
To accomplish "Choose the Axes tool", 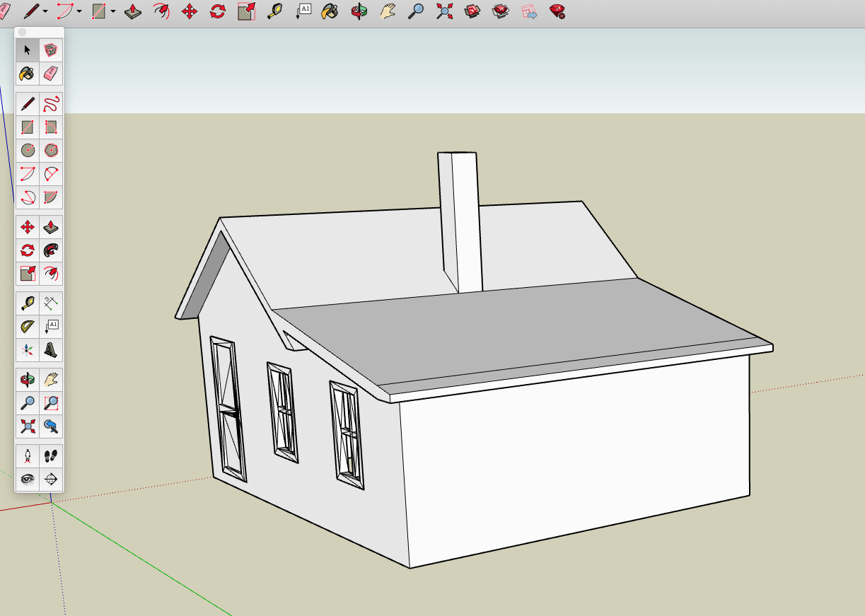I will (28, 349).
